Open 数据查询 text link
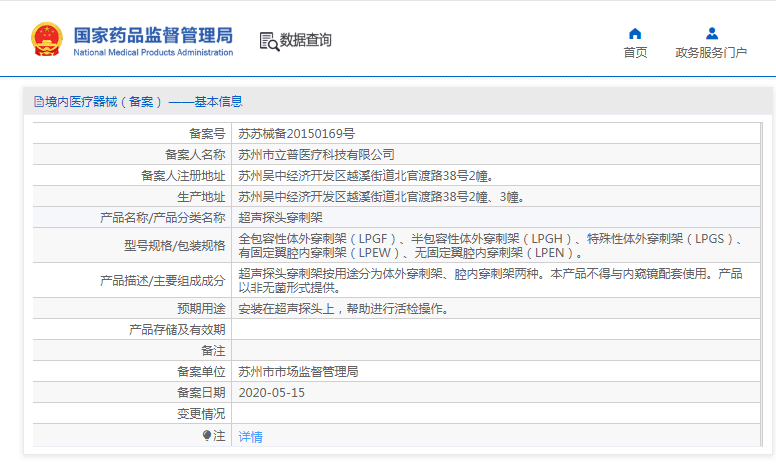This screenshot has height=467, width=776. (x=306, y=40)
